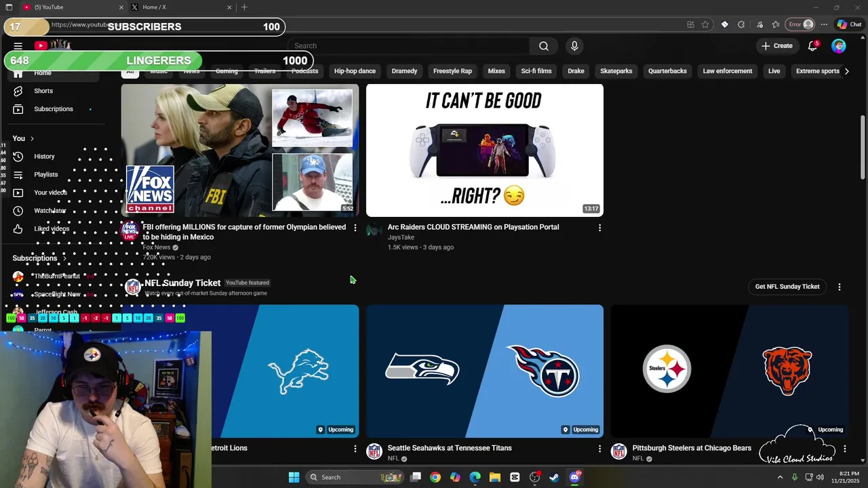The image size is (868, 488).
Task: Start voice search with microphone icon
Action: 574,46
